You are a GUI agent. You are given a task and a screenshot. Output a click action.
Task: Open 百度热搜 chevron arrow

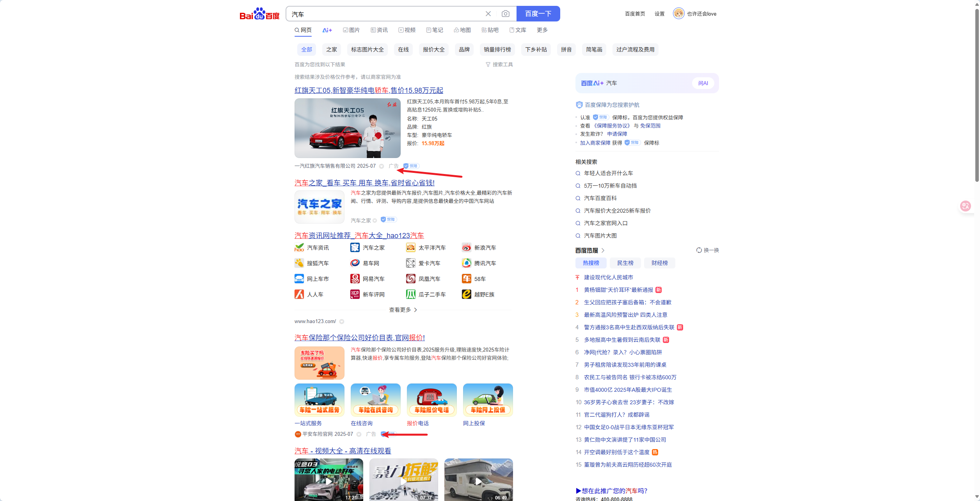tap(603, 250)
